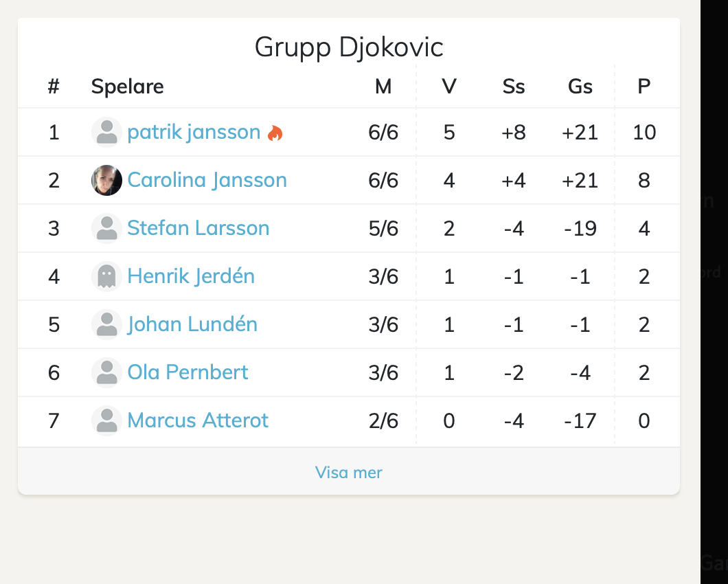
Task: Click the flame icon next to patrik jansson
Action: pyautogui.click(x=275, y=133)
